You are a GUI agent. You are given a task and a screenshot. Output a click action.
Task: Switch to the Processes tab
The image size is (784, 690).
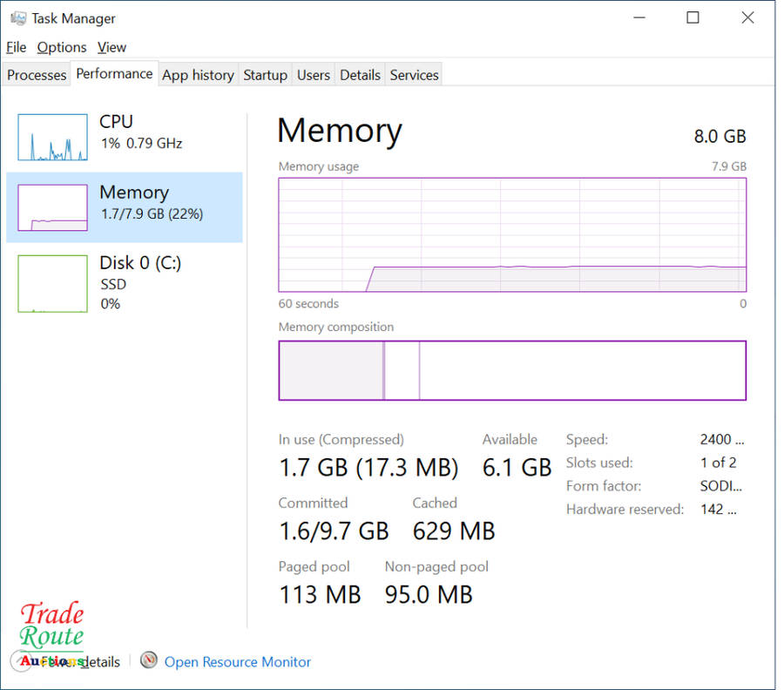pos(37,75)
